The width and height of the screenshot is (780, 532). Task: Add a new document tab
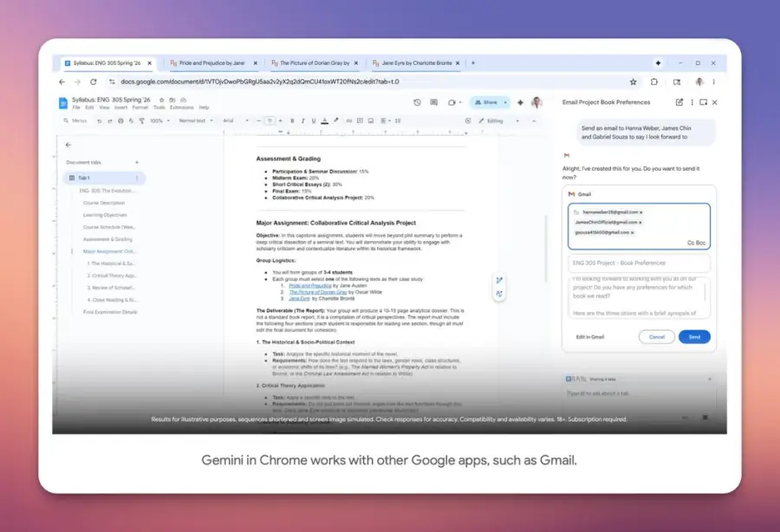pyautogui.click(x=137, y=162)
